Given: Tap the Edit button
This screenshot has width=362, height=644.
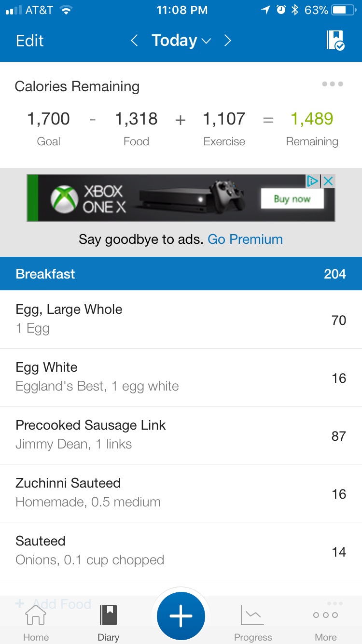Looking at the screenshot, I should click(30, 41).
